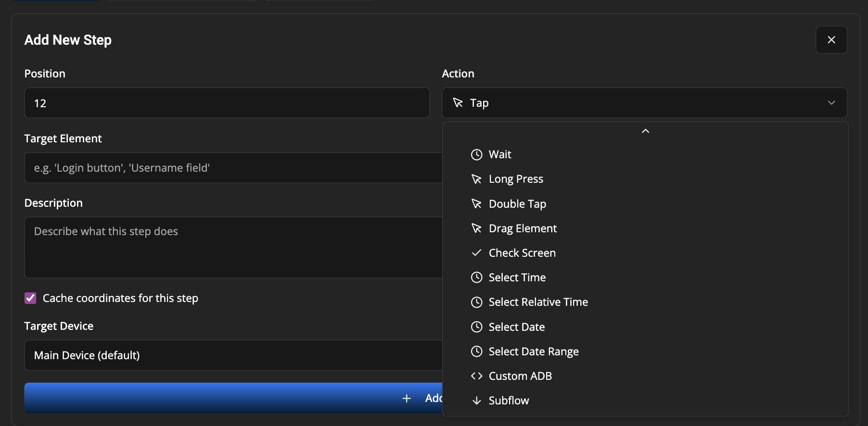Screen dimensions: 868x426
Task: Click the down arrow icon beside Subflow
Action: [x=476, y=401]
